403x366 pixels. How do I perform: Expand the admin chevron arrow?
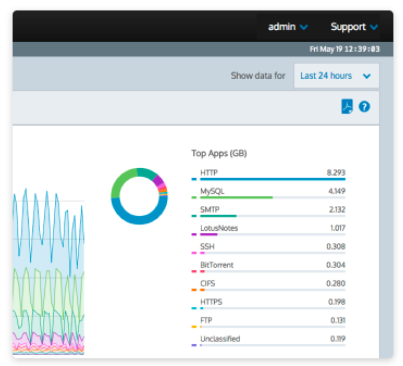[304, 27]
